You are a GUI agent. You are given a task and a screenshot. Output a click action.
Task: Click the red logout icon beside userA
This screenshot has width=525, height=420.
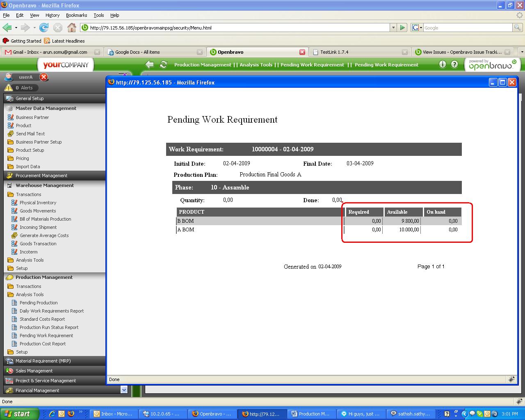(44, 77)
